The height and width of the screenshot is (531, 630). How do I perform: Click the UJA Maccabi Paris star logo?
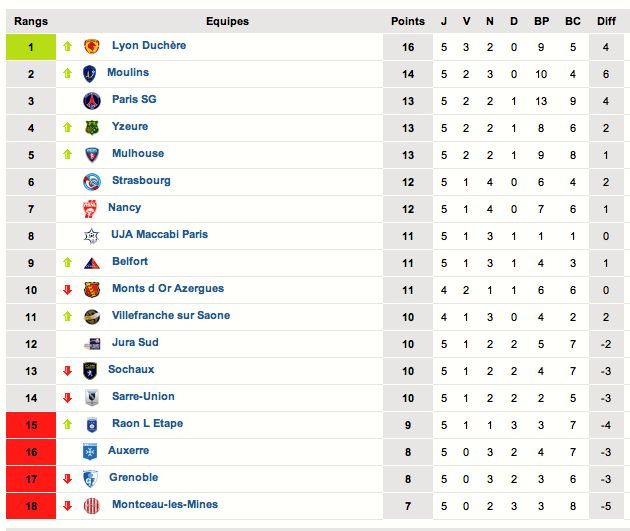(92, 236)
